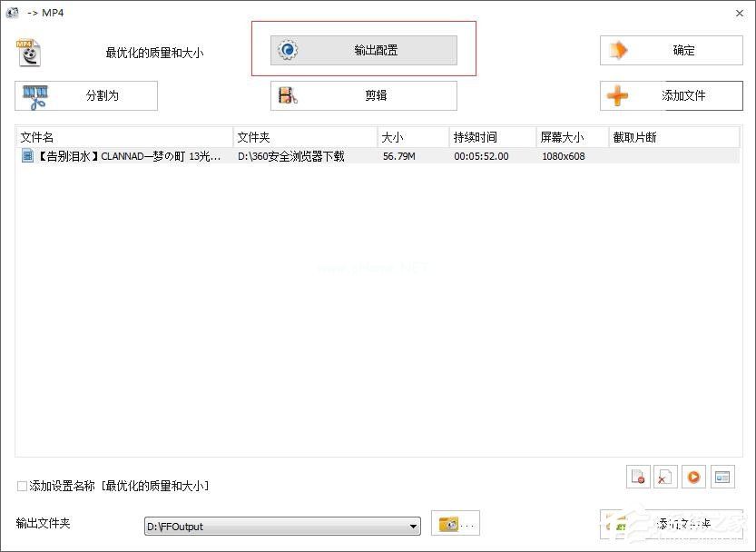
Task: Select the 分割为 scissors icon
Action: (x=34, y=95)
